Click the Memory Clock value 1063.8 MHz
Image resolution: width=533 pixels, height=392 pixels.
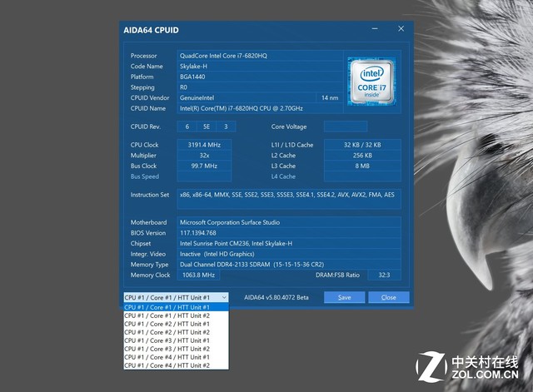(x=198, y=275)
